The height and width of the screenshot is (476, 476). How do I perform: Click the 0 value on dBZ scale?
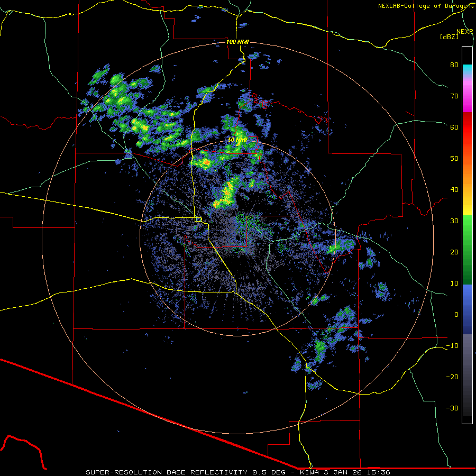(x=456, y=315)
